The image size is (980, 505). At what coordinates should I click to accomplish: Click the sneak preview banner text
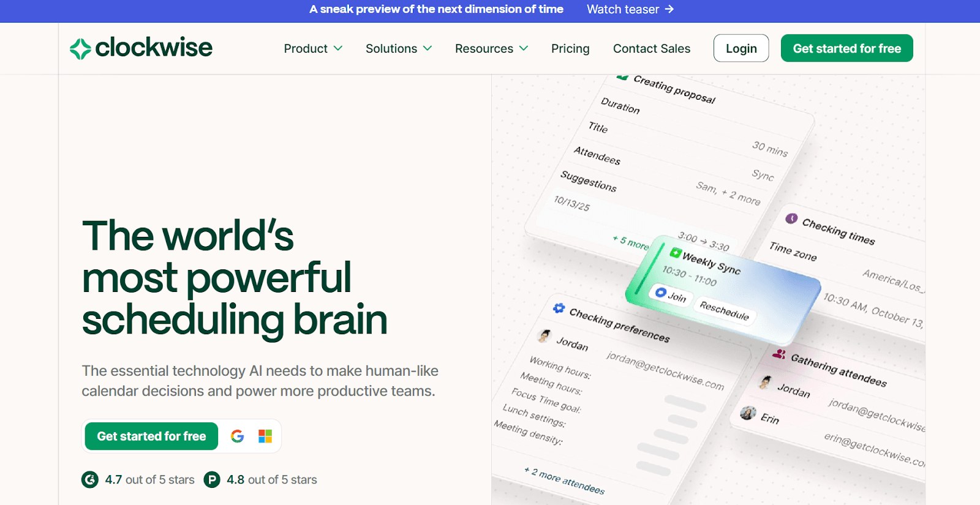tap(436, 9)
